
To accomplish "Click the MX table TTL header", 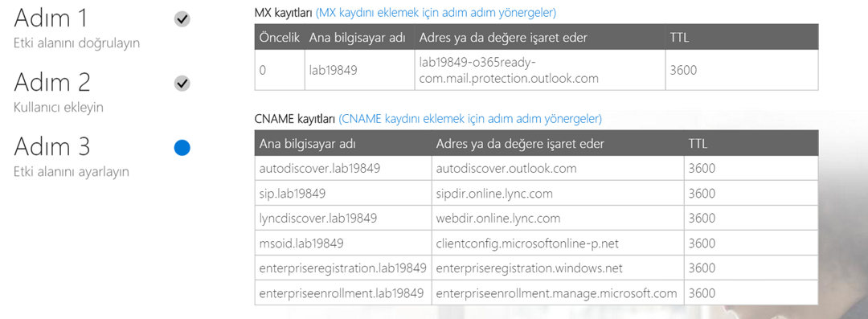I will coord(742,37).
